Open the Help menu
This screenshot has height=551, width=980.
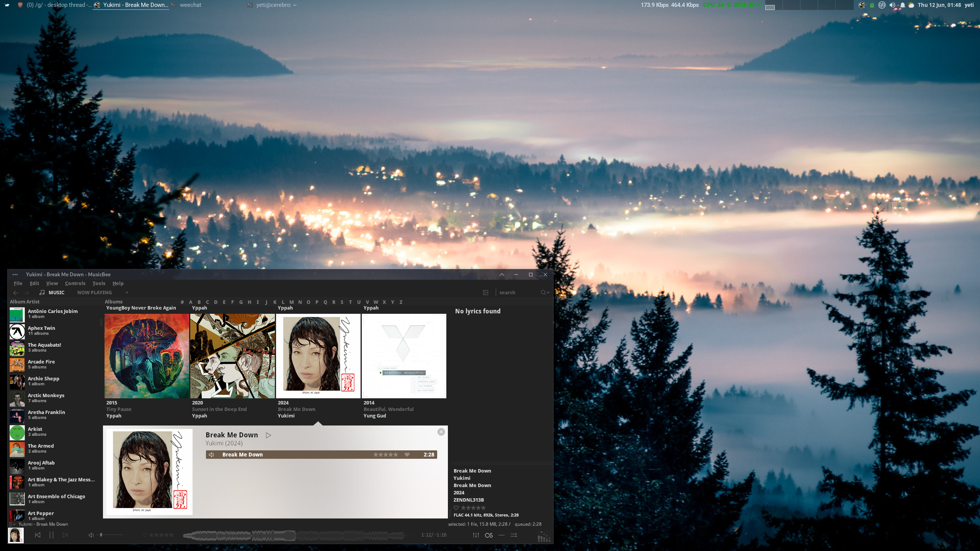[118, 283]
